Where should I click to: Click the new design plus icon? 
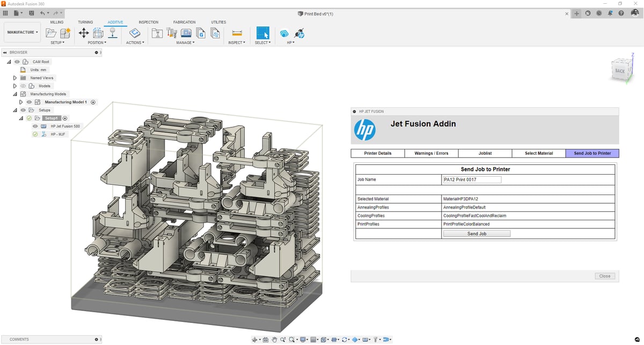coord(576,13)
